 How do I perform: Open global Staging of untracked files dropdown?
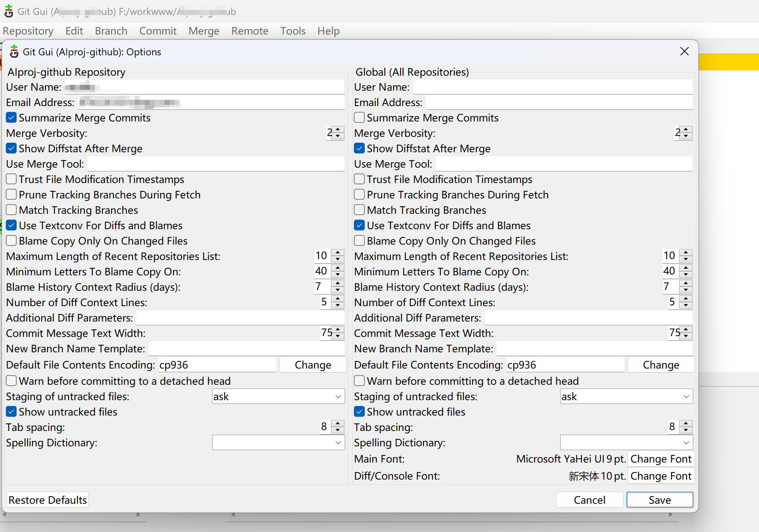click(626, 396)
